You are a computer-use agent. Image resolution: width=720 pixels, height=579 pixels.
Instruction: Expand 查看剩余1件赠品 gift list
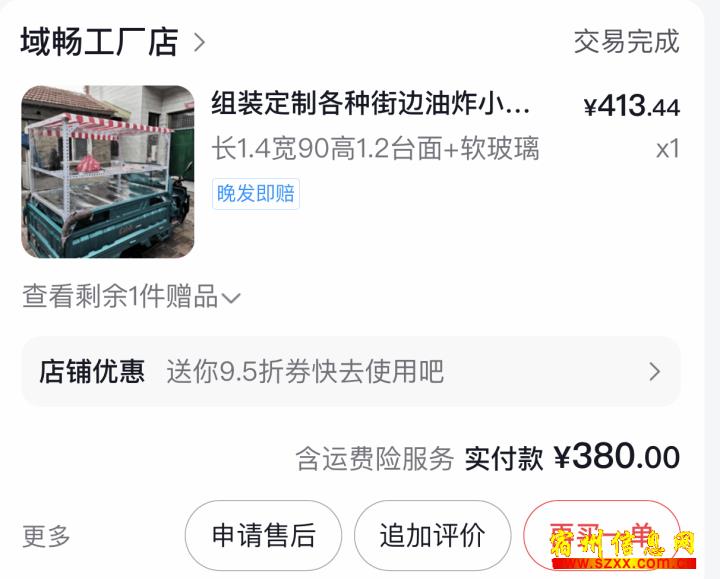(131, 296)
